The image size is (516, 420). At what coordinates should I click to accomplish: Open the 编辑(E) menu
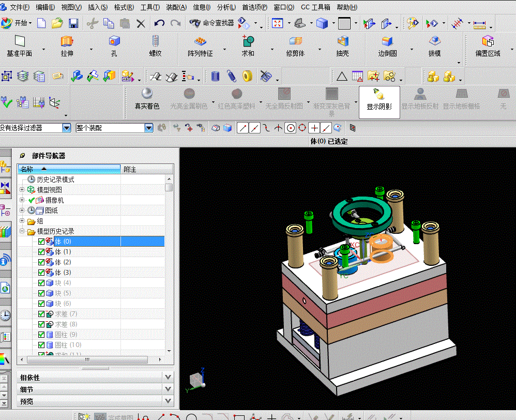45,7
